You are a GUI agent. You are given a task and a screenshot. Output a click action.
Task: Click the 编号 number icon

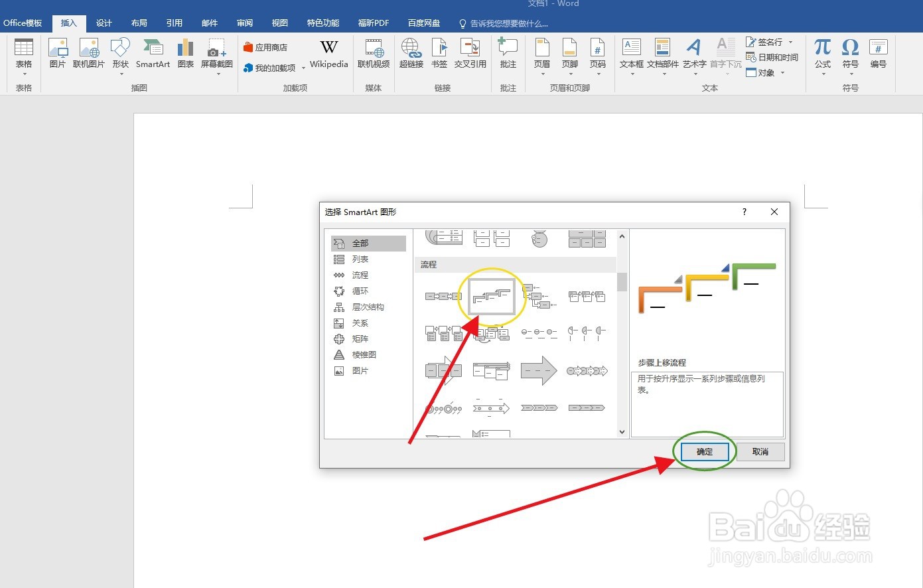click(878, 53)
